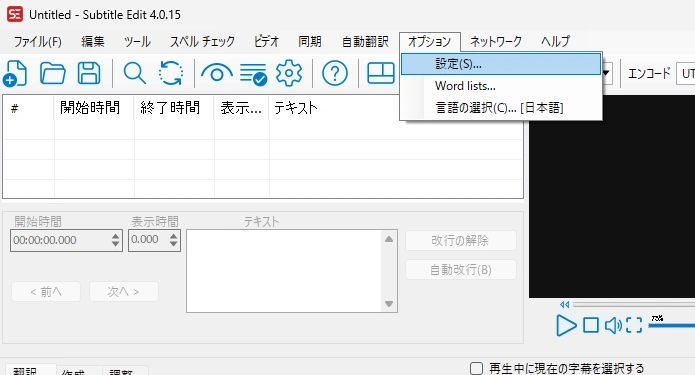Viewport: 695px width, 375px height.
Task: Click the 自動改行(B) button
Action: point(461,270)
